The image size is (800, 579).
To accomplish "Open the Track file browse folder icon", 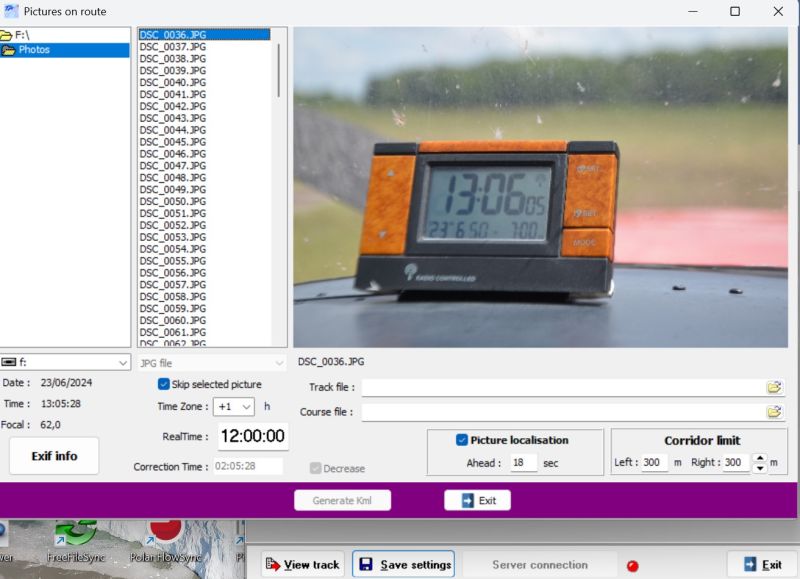I will coord(774,387).
